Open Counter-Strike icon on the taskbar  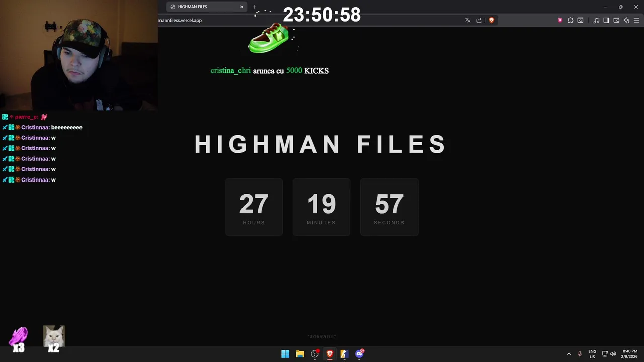tap(344, 354)
